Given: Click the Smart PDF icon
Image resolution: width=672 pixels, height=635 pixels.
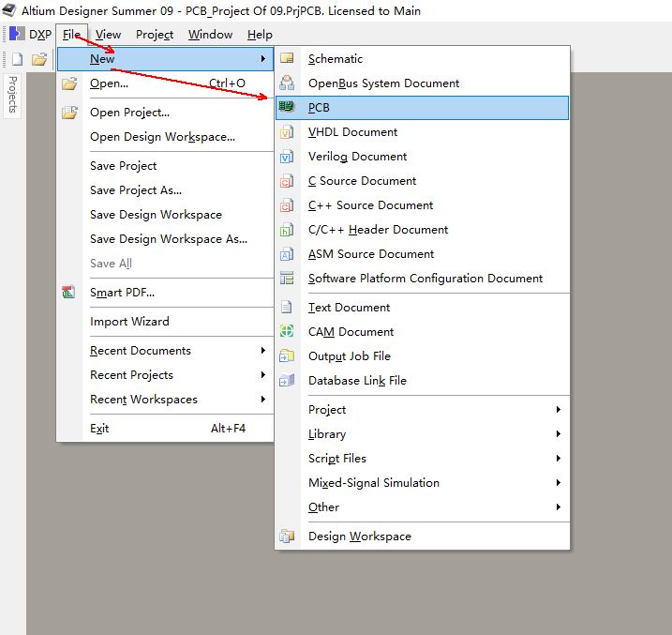Looking at the screenshot, I should point(68,292).
